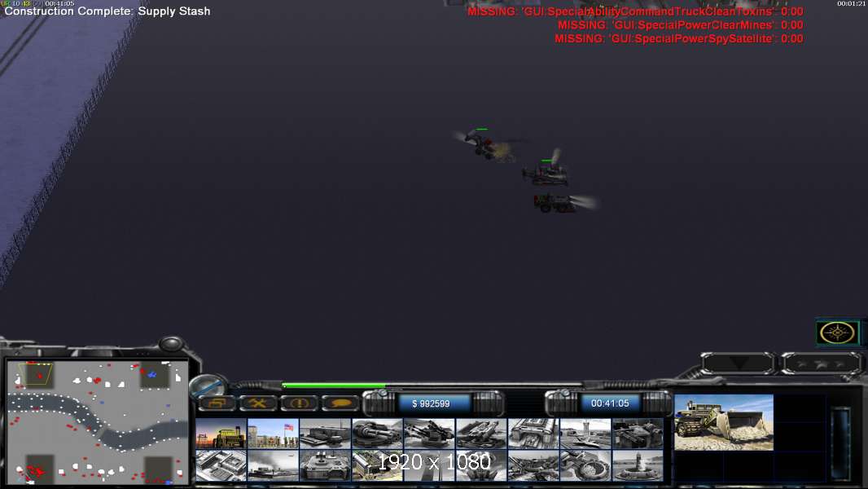Click the 00:41:05 timer in command bar
Image resolution: width=868 pixels, height=489 pixels.
(610, 403)
